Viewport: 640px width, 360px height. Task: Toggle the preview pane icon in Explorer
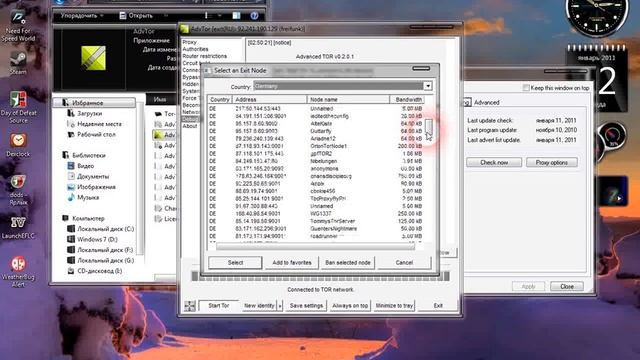coord(236,16)
